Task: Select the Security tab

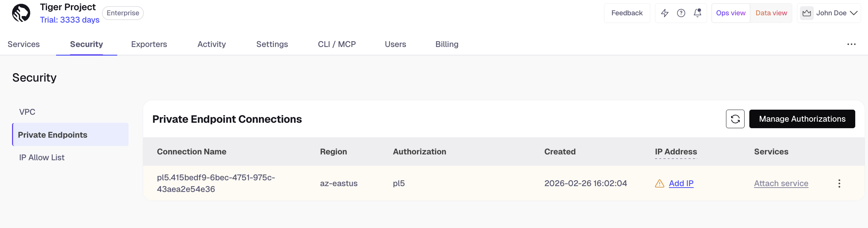Action: point(87,44)
